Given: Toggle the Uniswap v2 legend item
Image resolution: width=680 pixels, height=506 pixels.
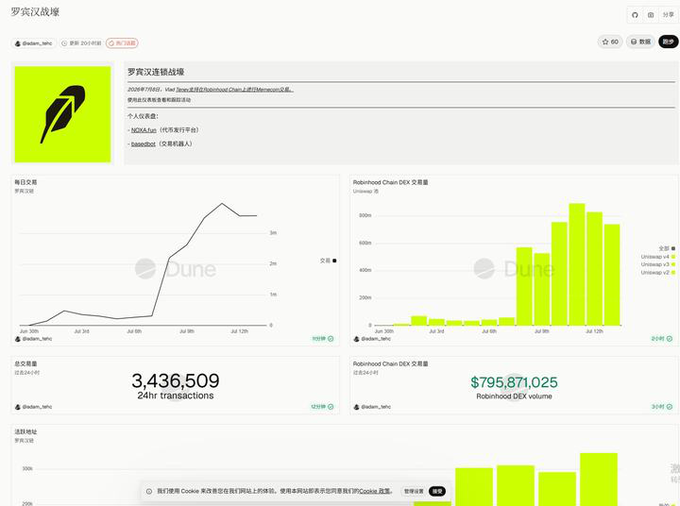Looking at the screenshot, I should [658, 272].
